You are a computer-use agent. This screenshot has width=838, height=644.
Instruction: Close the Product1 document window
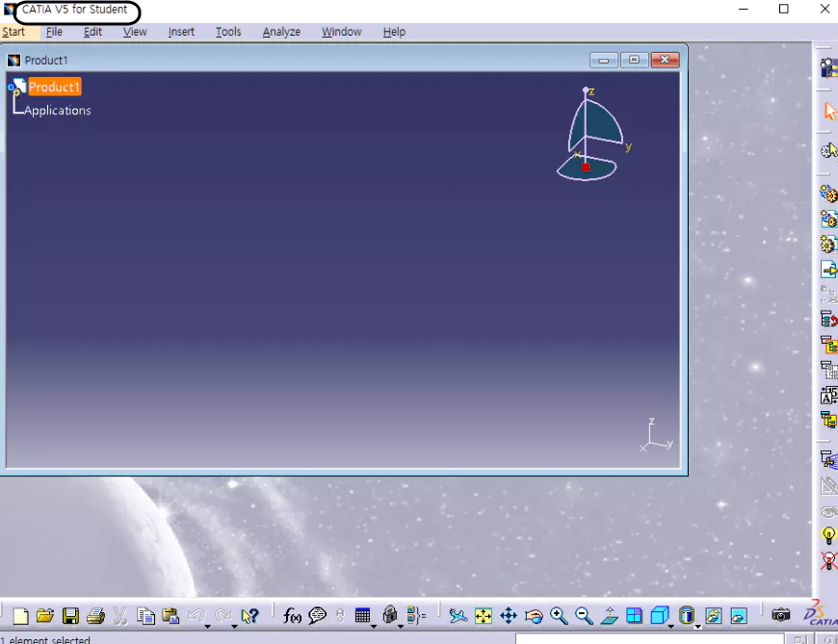pos(665,60)
